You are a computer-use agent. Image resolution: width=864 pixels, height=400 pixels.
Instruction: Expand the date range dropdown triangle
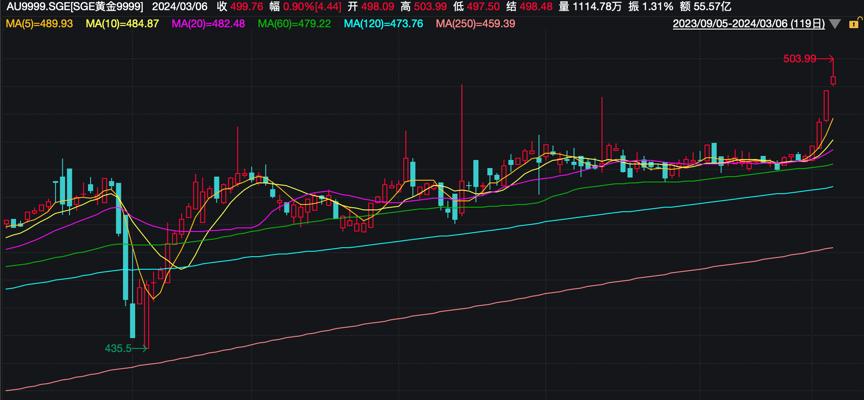[x=835, y=24]
